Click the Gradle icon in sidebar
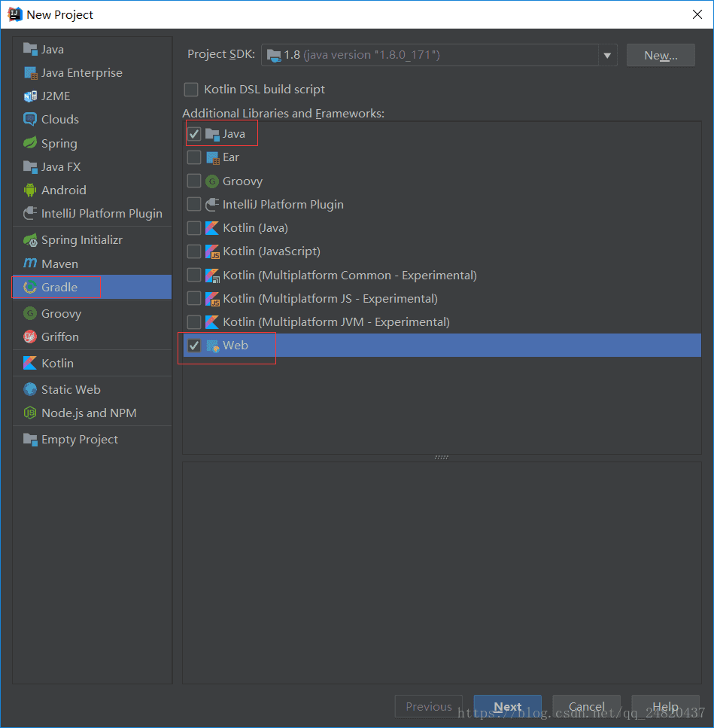714x728 pixels. (x=30, y=287)
